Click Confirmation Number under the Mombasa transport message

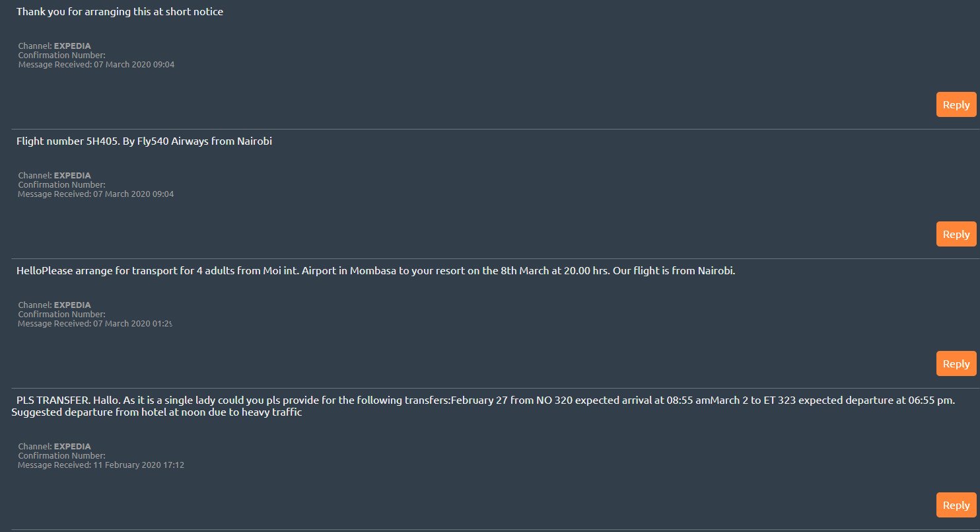[x=61, y=315]
